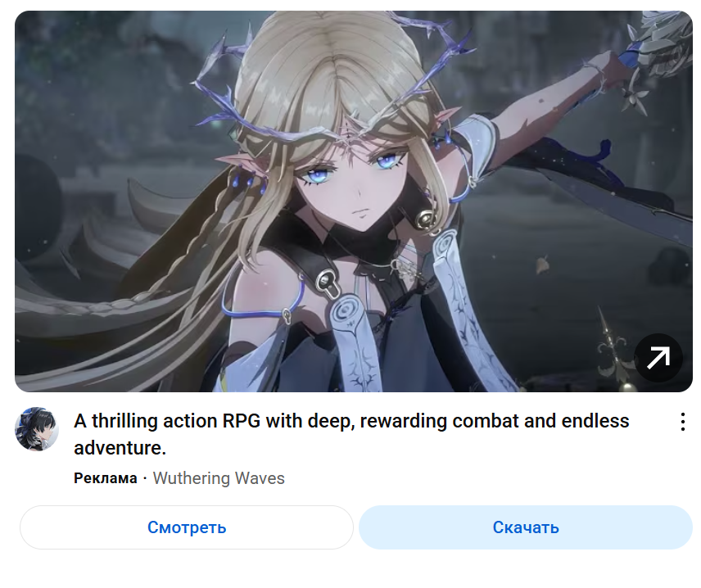This screenshot has width=701, height=588.
Task: Show the ad menu next to the title text
Action: coord(683,422)
